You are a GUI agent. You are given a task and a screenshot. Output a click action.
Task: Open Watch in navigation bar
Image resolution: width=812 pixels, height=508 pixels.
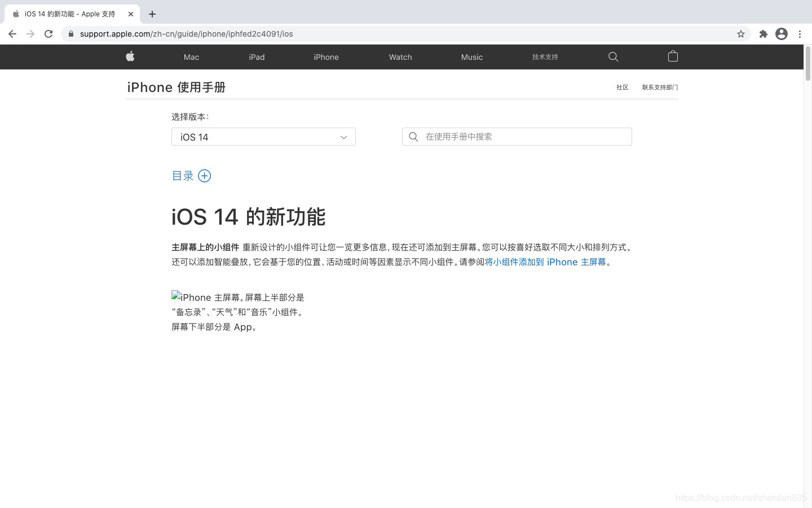pyautogui.click(x=400, y=57)
